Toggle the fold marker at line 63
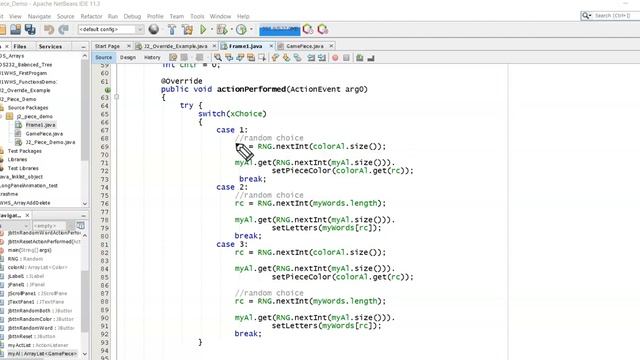Image resolution: width=640 pixels, height=360 pixels. (x=116, y=97)
